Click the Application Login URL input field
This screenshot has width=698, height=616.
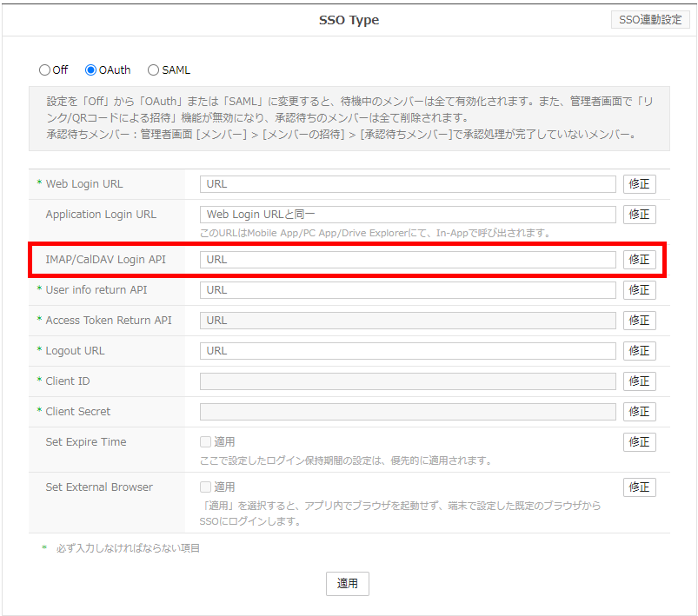coord(408,215)
